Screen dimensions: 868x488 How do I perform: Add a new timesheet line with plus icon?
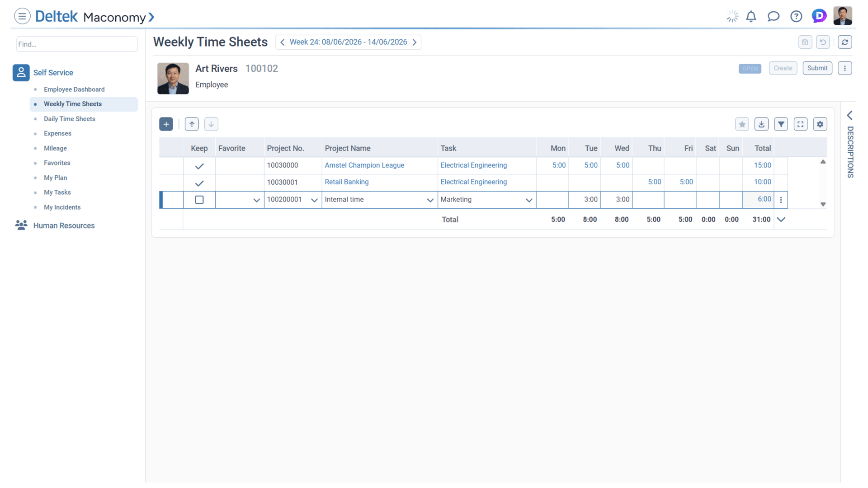[x=166, y=124]
